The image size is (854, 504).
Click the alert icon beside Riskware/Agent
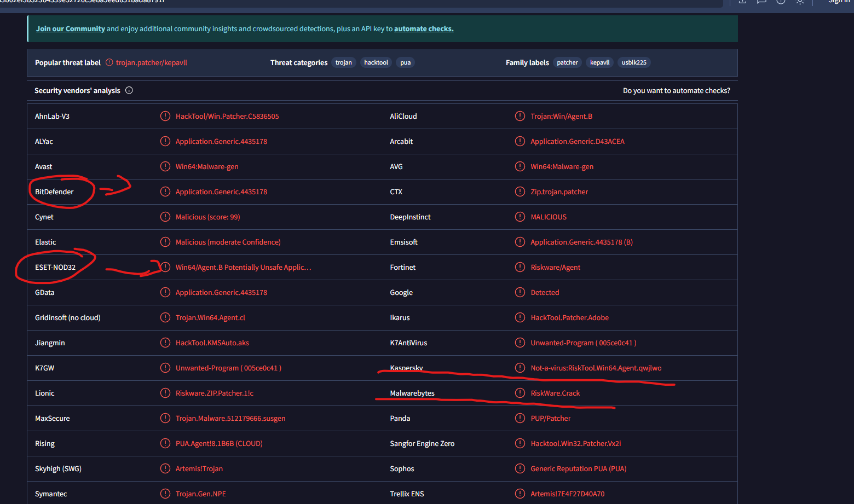tap(520, 267)
